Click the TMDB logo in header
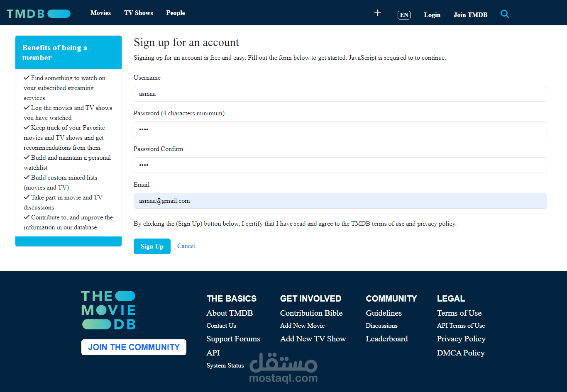 38,14
